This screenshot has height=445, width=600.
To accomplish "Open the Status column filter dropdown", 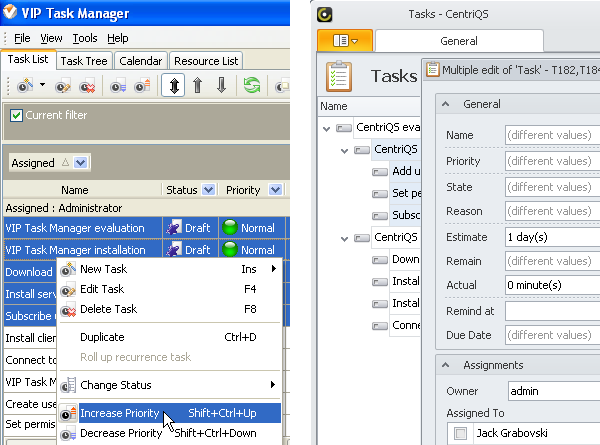I will tap(208, 189).
